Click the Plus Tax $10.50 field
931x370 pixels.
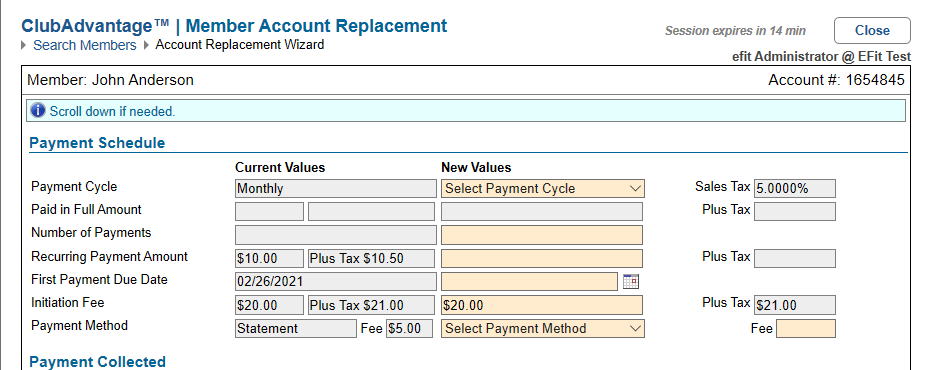(x=371, y=258)
